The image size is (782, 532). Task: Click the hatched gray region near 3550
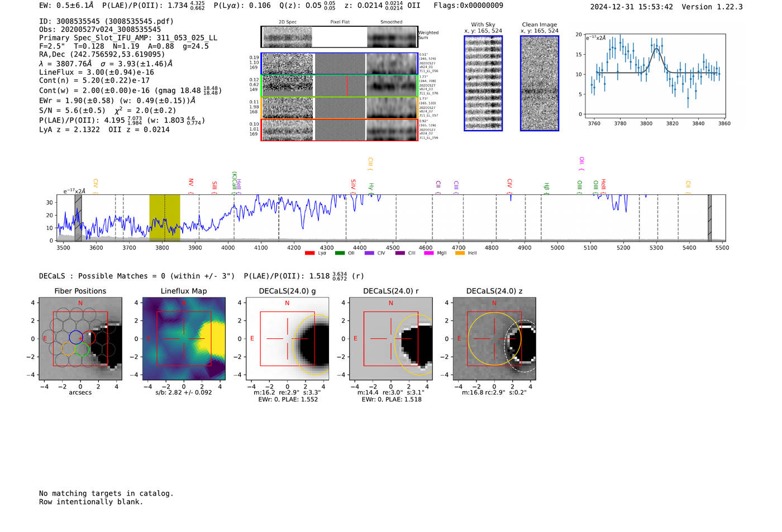click(78, 218)
